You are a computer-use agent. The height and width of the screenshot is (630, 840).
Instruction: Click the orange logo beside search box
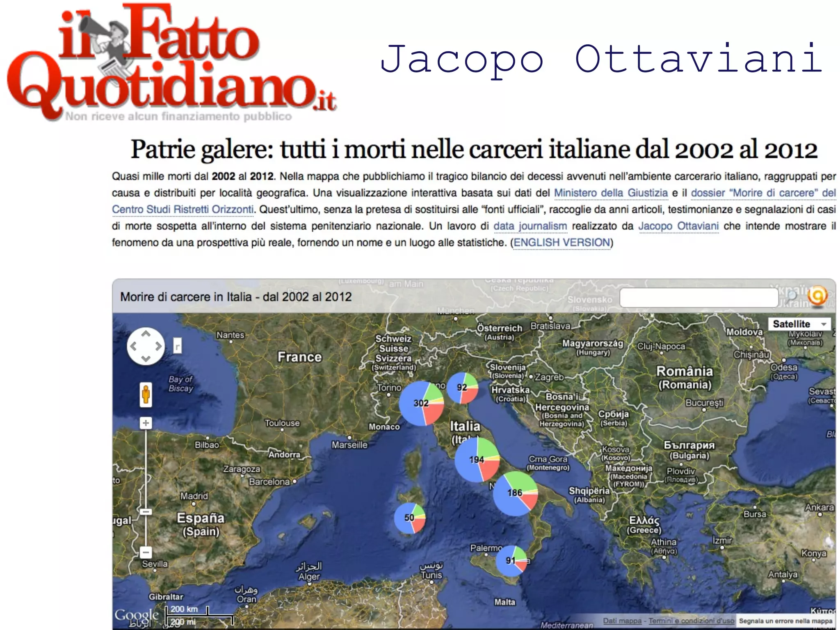[817, 295]
